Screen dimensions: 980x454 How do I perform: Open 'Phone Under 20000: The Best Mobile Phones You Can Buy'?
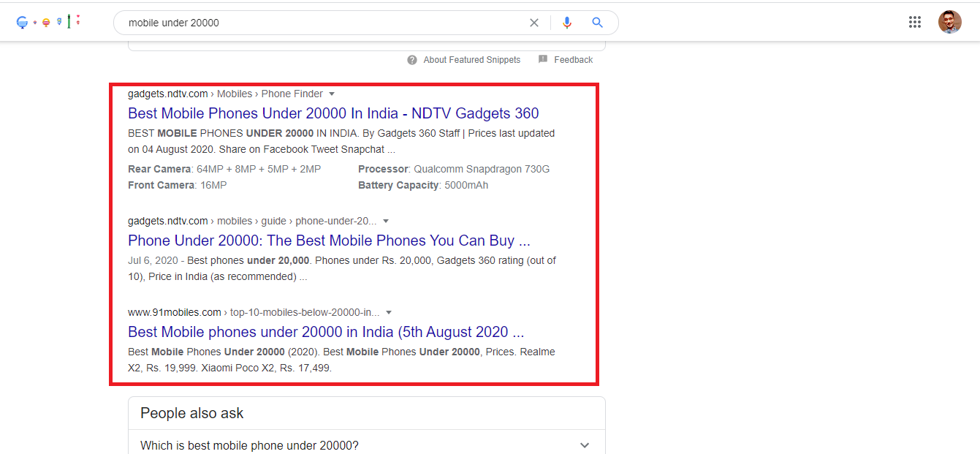coord(329,241)
